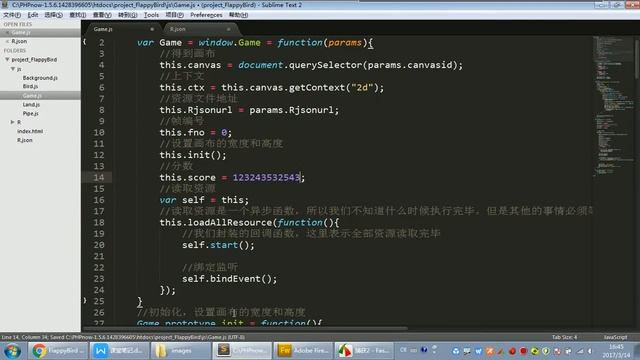Screen dimensions: 640x360
Task: Change indentation via Tab Size: 4
Action: pos(564,337)
